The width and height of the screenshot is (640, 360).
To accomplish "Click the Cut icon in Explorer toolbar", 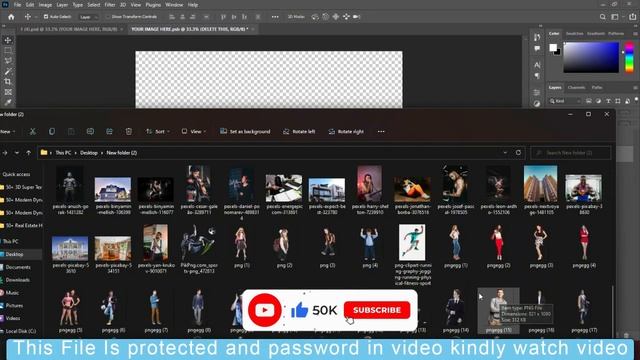I will coord(32,131).
